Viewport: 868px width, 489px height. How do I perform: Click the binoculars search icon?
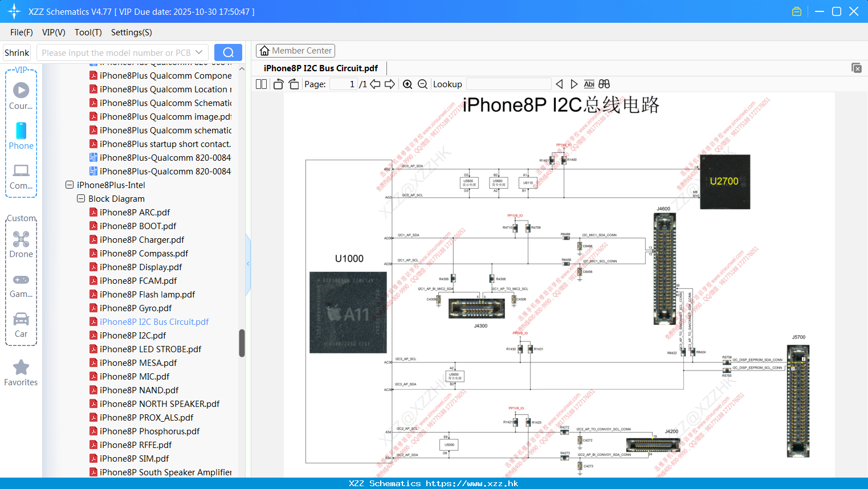click(x=604, y=84)
